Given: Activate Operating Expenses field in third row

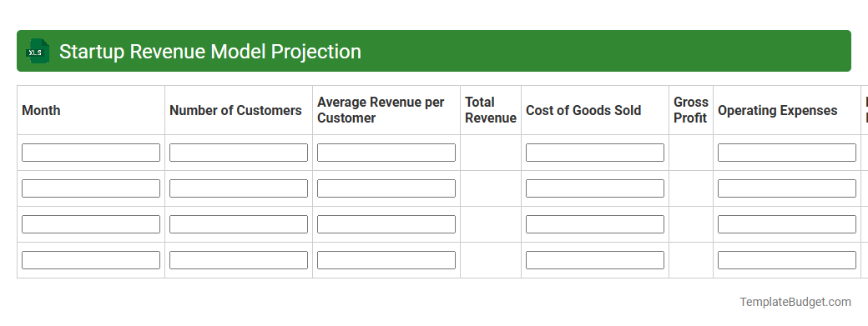Looking at the screenshot, I should [x=787, y=224].
